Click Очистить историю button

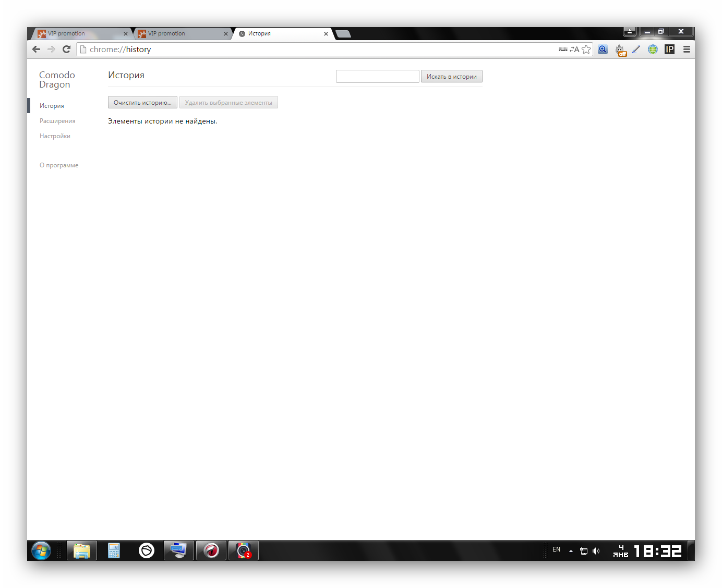coord(142,102)
